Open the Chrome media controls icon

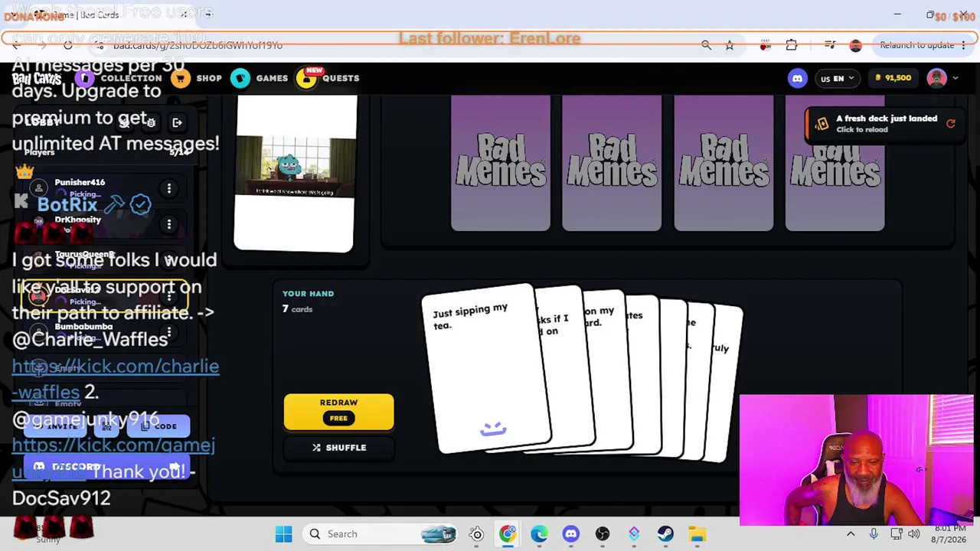click(x=830, y=45)
